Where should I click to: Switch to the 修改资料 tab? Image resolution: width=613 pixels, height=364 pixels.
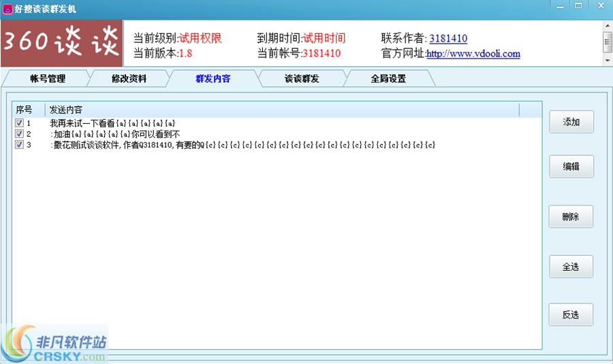click(129, 78)
